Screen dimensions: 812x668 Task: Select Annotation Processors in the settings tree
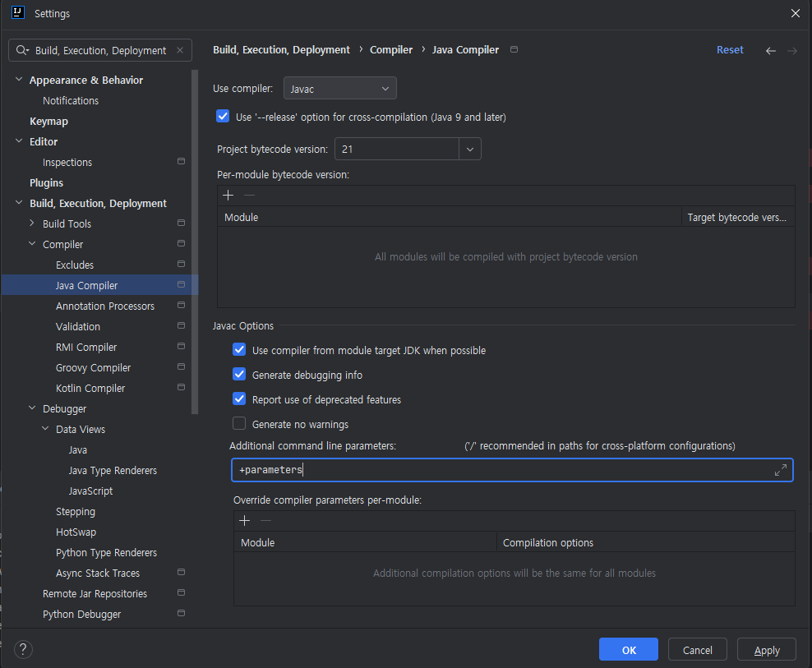point(105,306)
